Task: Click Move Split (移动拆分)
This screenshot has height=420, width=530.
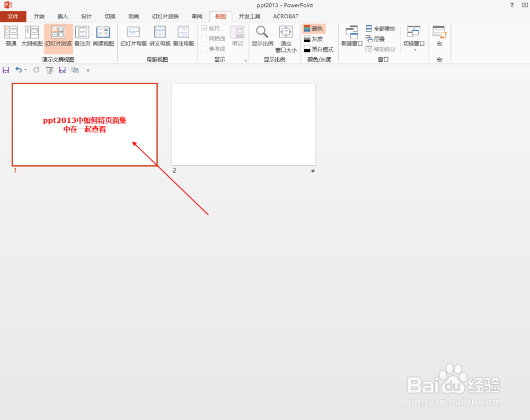Action: [381, 49]
